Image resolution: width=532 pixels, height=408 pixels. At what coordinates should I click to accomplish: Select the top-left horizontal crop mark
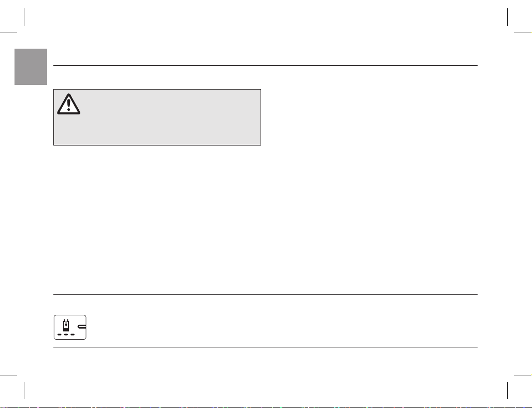click(8, 33)
